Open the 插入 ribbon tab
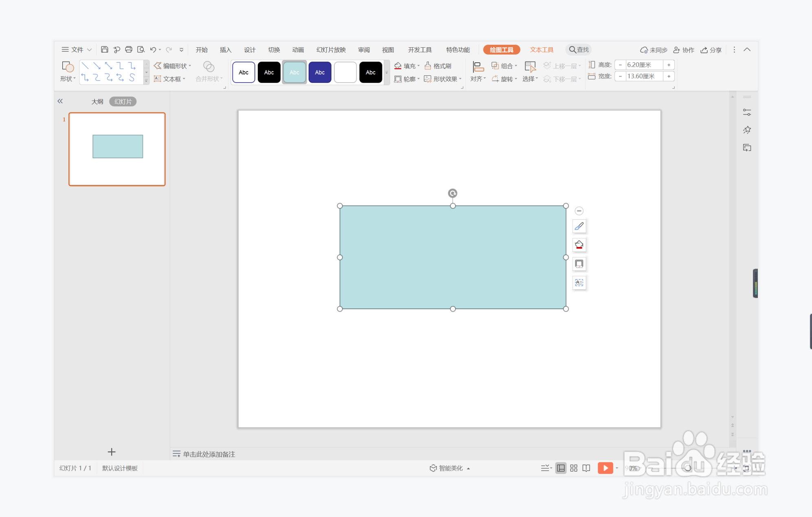The height and width of the screenshot is (517, 812). coord(225,50)
